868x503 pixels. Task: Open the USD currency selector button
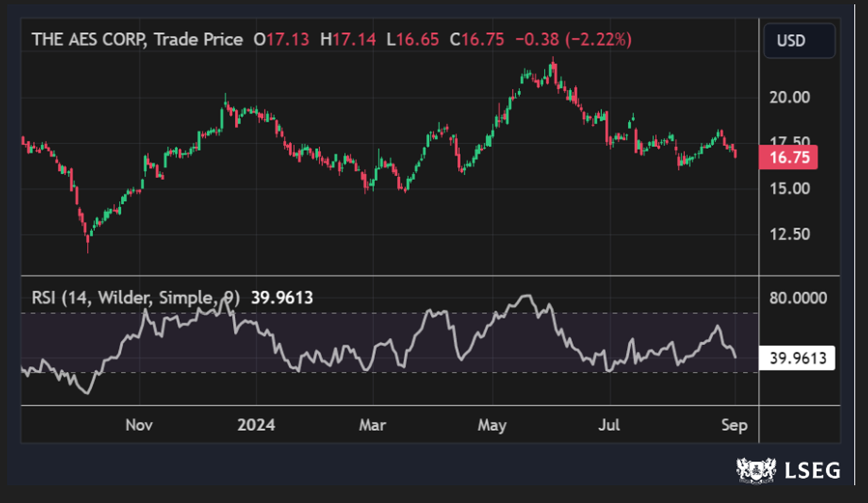pyautogui.click(x=799, y=41)
